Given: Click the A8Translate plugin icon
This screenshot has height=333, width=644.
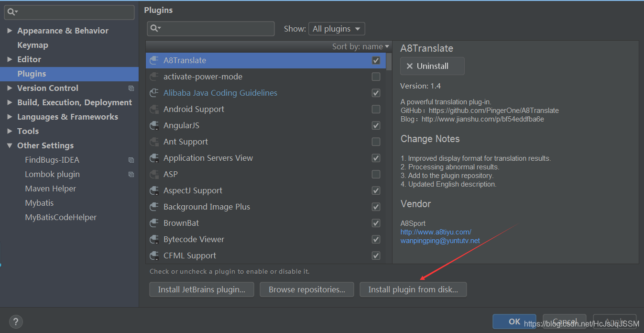Looking at the screenshot, I should click(154, 60).
